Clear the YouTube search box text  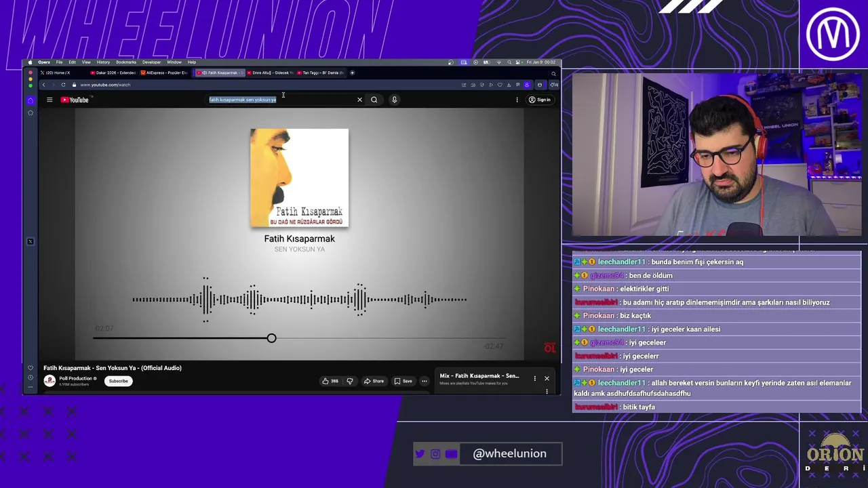click(x=359, y=100)
